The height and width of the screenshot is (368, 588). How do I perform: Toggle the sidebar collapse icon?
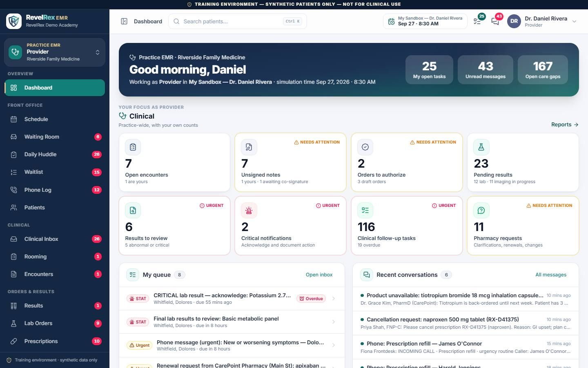click(x=124, y=21)
